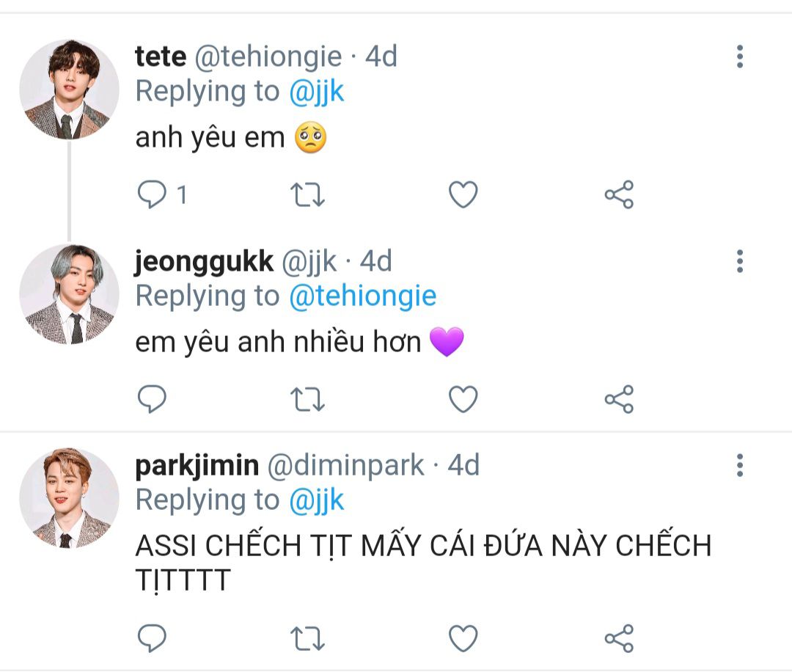
Task: Open tete's profile picture
Action: point(69,90)
